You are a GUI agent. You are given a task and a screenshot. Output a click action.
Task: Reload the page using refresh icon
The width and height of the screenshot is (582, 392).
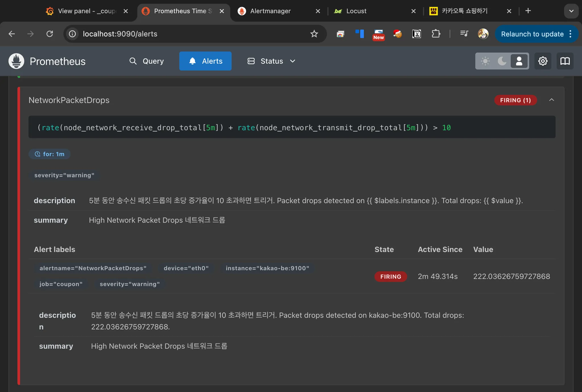(x=50, y=34)
